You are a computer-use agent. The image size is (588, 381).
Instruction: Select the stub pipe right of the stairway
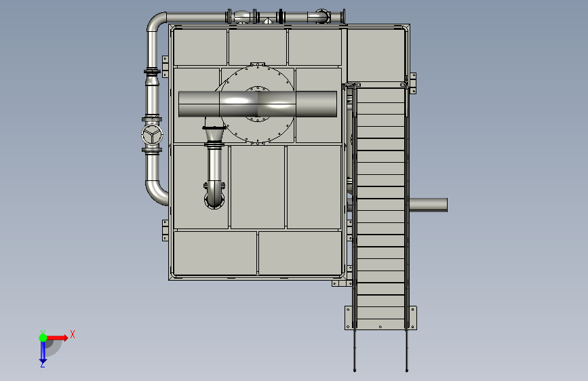[428, 205]
